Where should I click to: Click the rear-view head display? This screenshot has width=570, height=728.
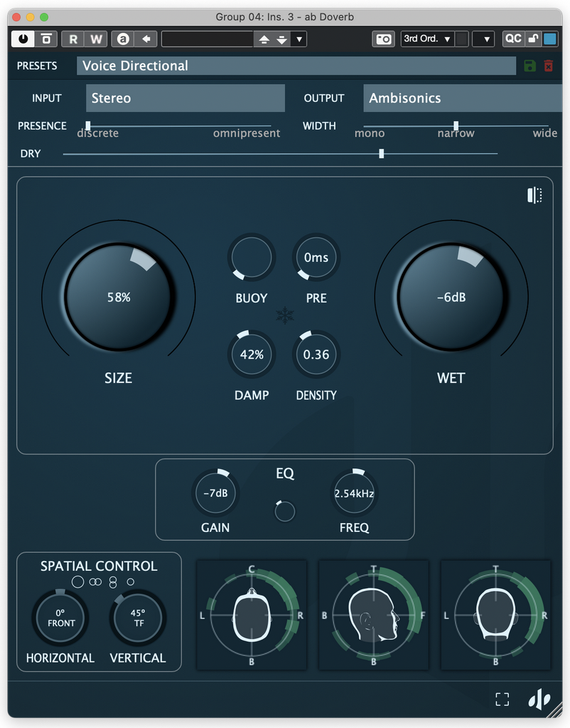tap(496, 615)
